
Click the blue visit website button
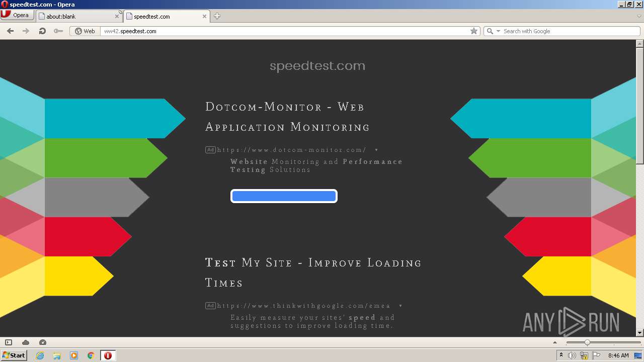284,196
